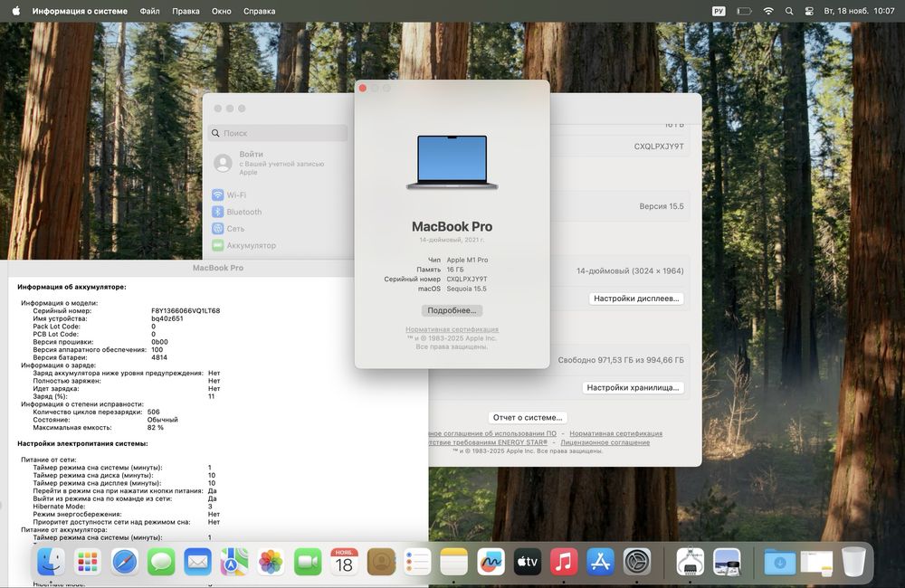Open Reminders app in the Dock
The height and width of the screenshot is (588, 905).
pyautogui.click(x=417, y=562)
